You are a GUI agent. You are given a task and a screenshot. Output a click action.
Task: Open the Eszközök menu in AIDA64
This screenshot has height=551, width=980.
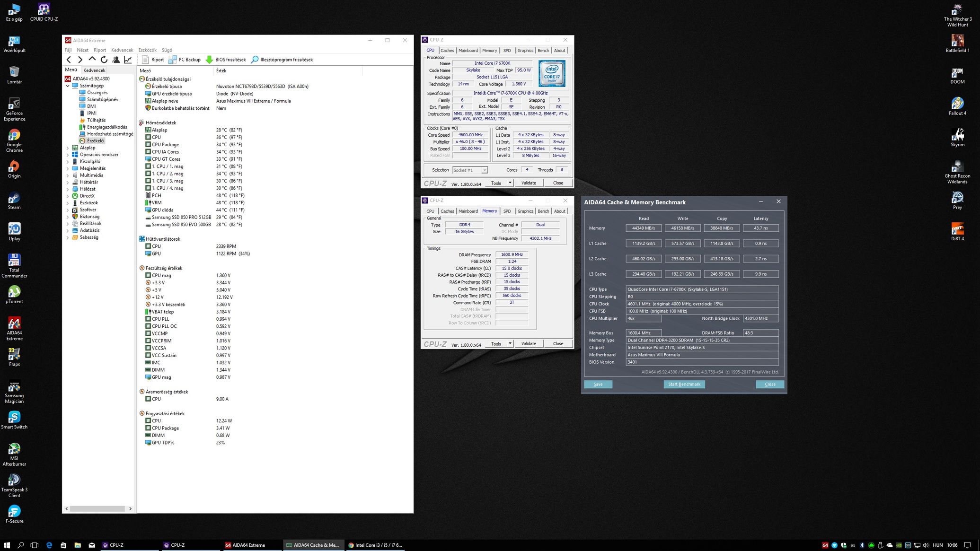(147, 50)
